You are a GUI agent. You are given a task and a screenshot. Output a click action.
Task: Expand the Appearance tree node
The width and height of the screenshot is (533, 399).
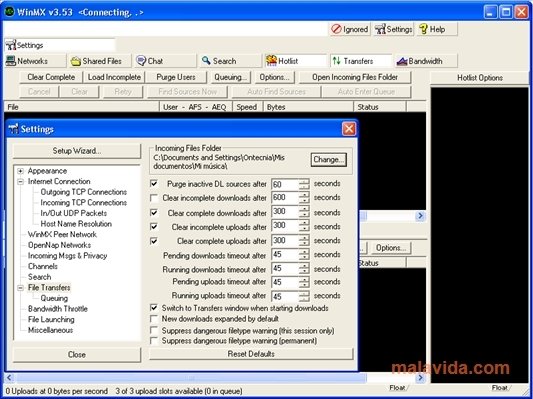tap(21, 171)
